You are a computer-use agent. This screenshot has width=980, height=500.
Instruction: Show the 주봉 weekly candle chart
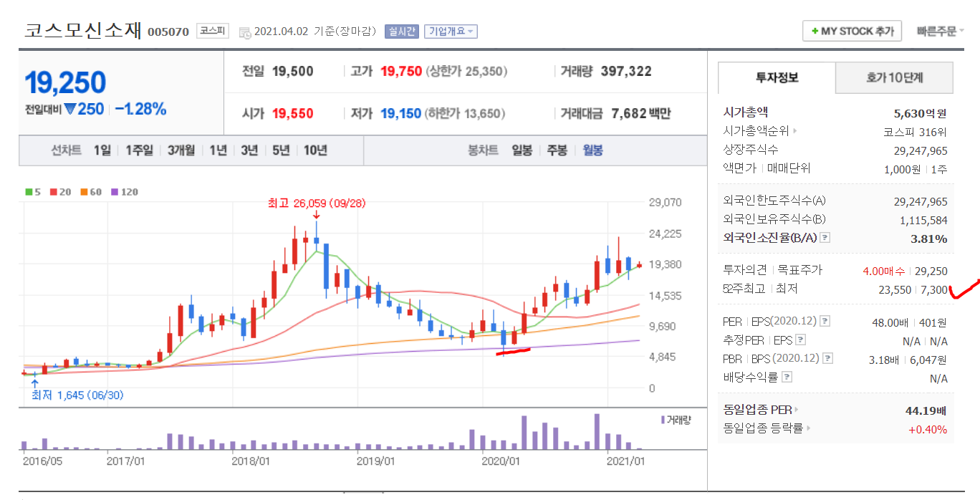(x=557, y=150)
